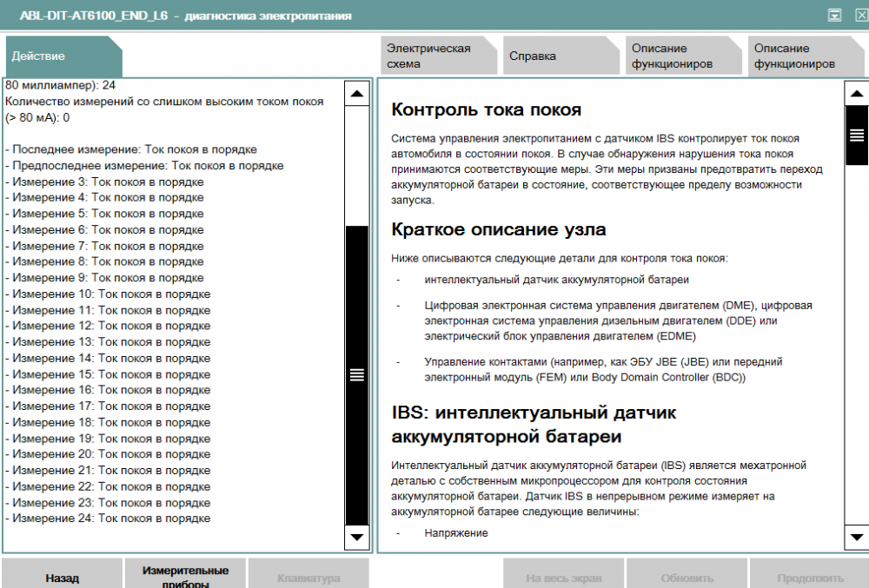Grab the left panel scrollbar thumb
Image resolution: width=869 pixels, height=588 pixels.
coord(356,374)
